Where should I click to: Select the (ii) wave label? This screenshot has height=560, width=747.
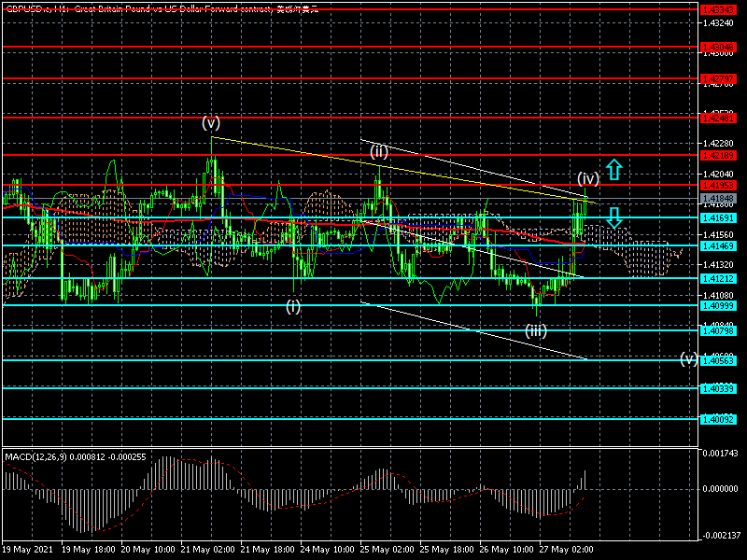tap(378, 150)
